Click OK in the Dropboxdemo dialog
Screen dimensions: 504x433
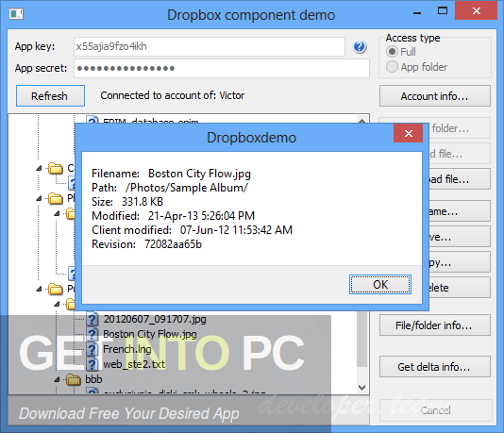pyautogui.click(x=380, y=284)
